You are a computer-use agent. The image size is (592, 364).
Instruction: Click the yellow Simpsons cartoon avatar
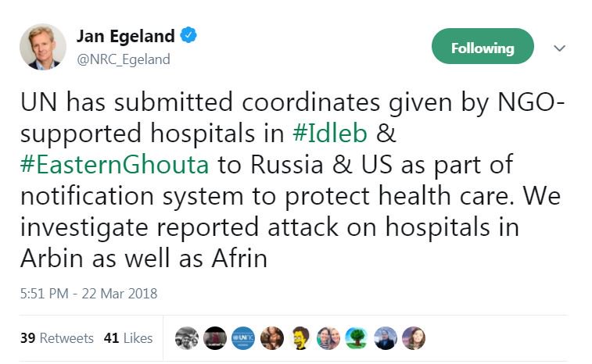pyautogui.click(x=300, y=338)
